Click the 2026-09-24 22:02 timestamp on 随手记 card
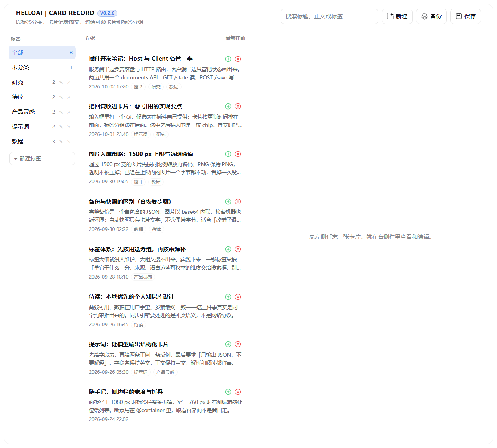The height and width of the screenshot is (448, 497). 109,419
